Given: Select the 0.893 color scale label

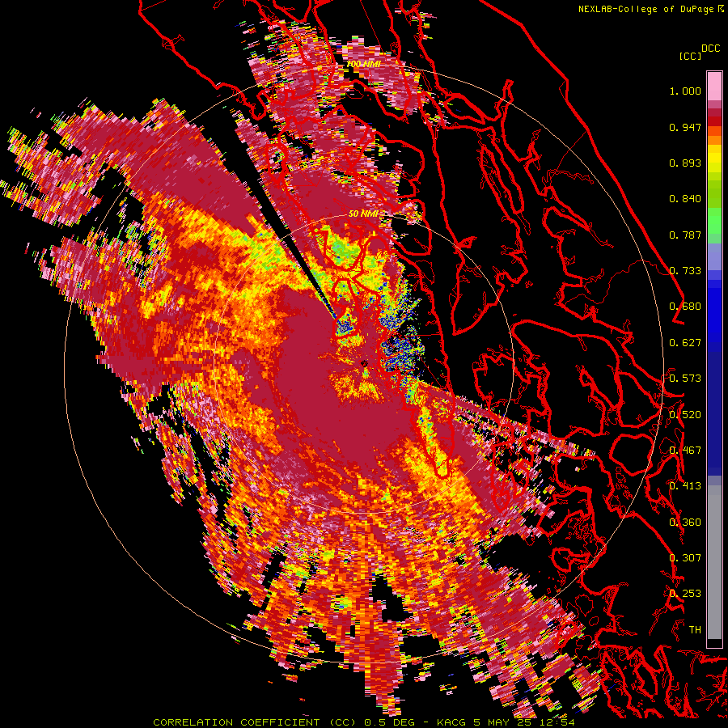Looking at the screenshot, I should (x=685, y=163).
